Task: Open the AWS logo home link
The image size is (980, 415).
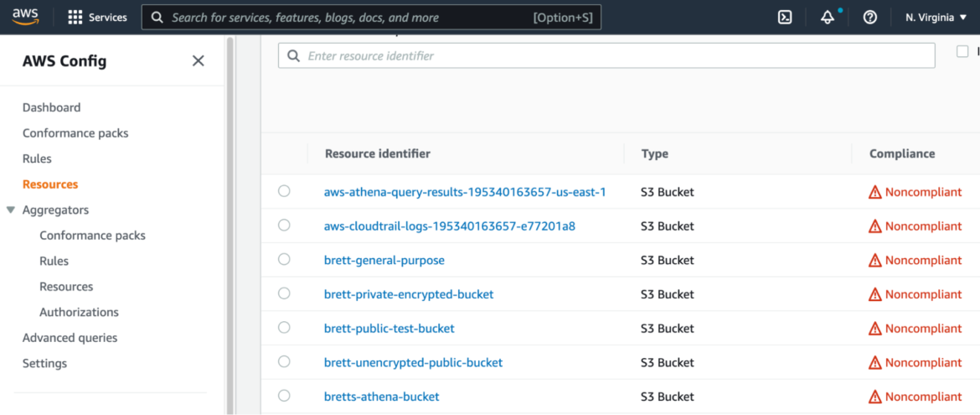Action: point(26,17)
